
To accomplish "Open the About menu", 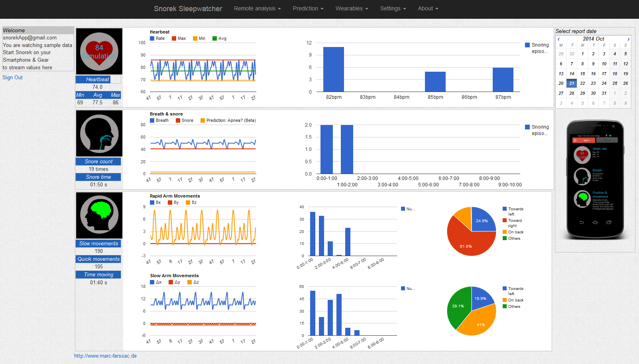I will [x=428, y=8].
